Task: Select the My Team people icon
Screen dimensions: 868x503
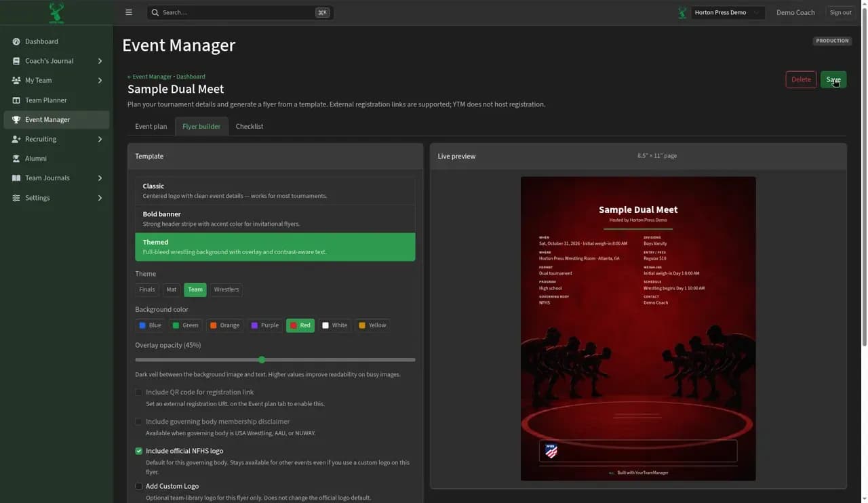Action: pos(16,80)
